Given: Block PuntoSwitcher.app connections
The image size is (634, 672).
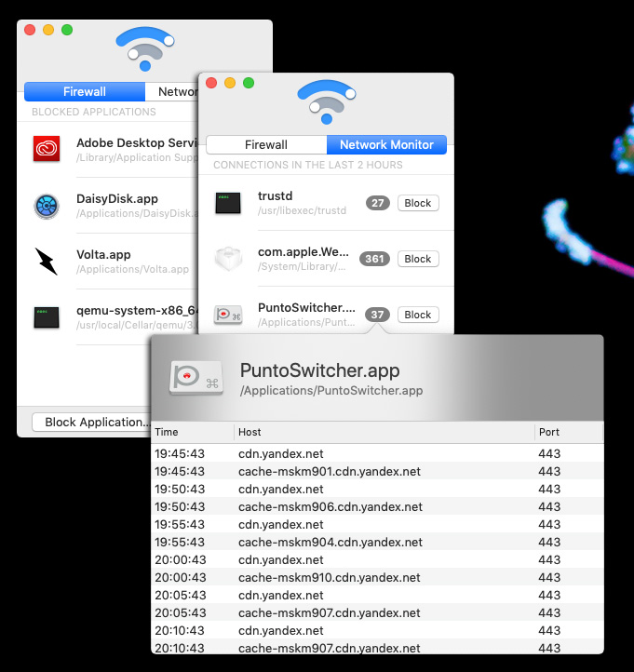Looking at the screenshot, I should 418,315.
